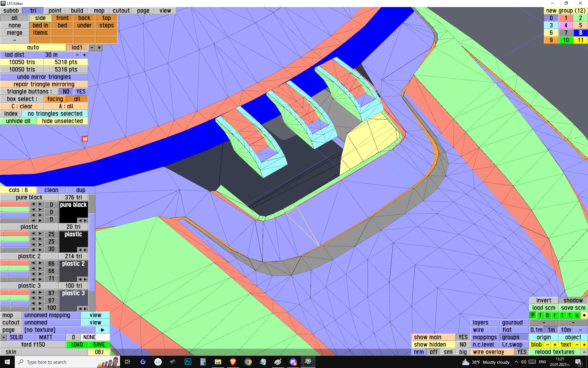Increase the blob size with plus
The height and width of the screenshot is (368, 588).
(555, 345)
